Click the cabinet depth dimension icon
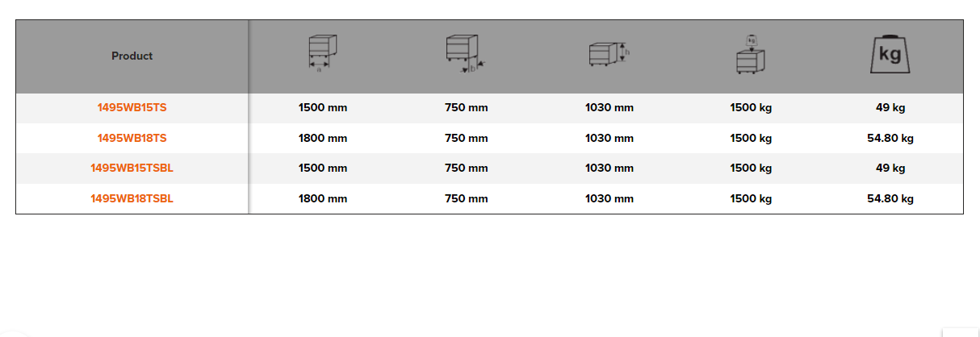Image resolution: width=980 pixels, height=337 pixels. (465, 55)
